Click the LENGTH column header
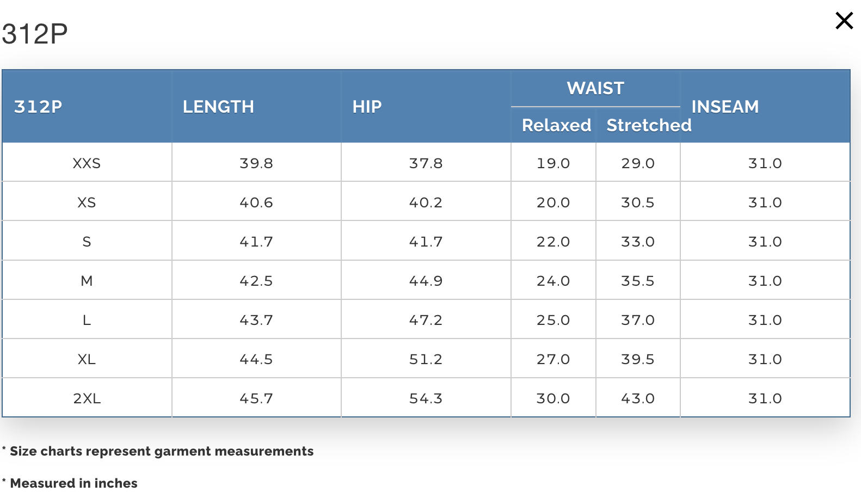This screenshot has width=861, height=504. point(218,107)
